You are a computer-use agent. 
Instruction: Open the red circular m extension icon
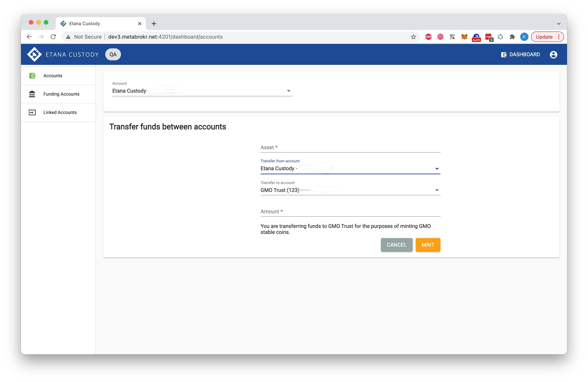click(440, 37)
